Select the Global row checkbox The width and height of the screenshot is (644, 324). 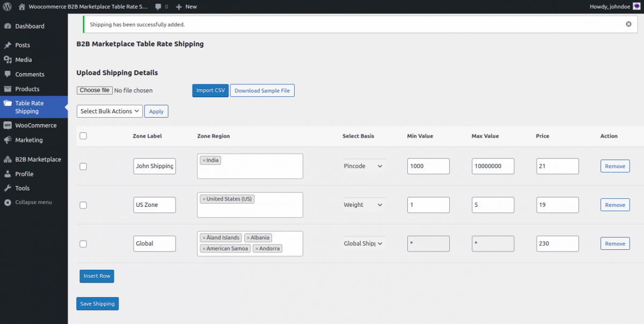pos(83,244)
